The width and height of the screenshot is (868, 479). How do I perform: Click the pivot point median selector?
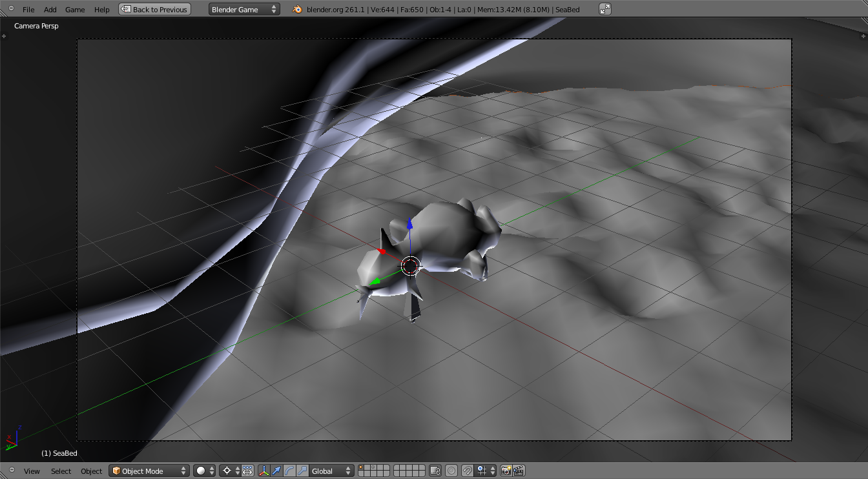[227, 471]
